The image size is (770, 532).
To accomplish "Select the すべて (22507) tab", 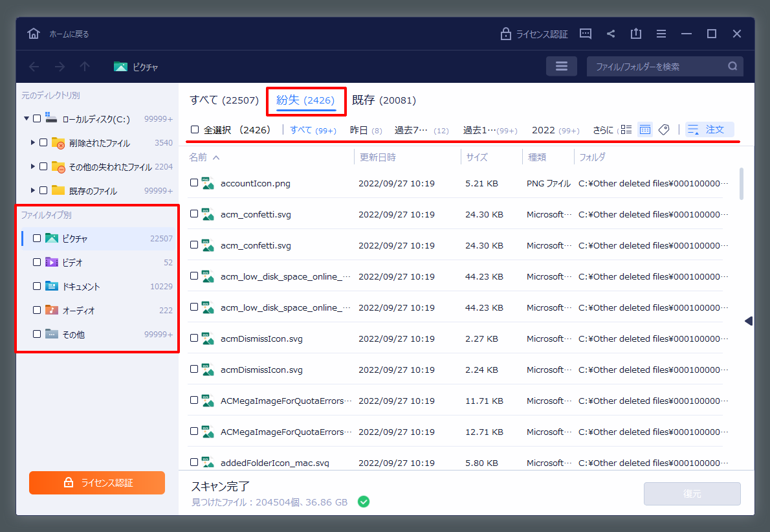I will (x=224, y=100).
